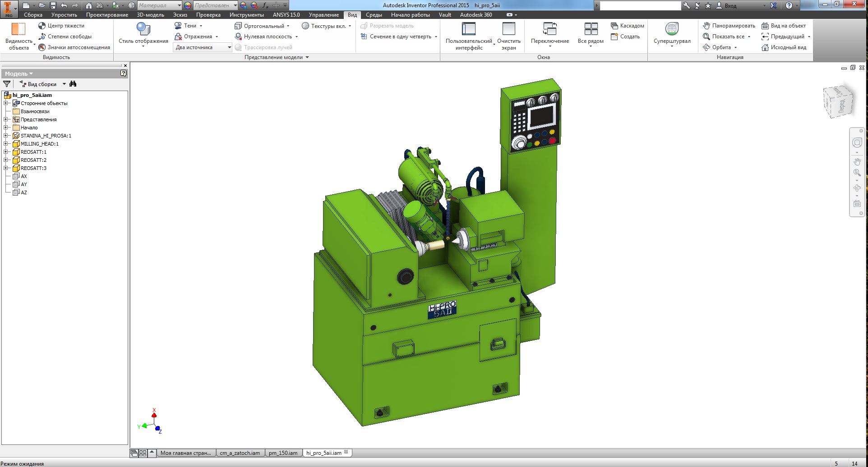The width and height of the screenshot is (868, 467).
Task: Toggle Центр тяжести center of gravity display
Action: [x=61, y=26]
